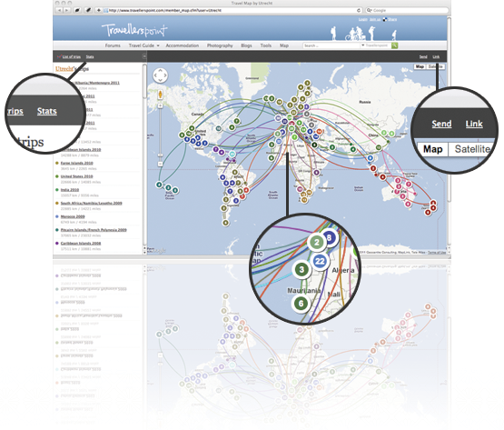Open the Forums menu item
Screen dimensions: 504x430
point(113,45)
